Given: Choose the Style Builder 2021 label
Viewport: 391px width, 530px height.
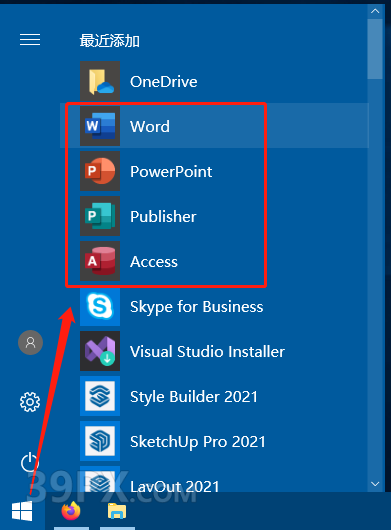Looking at the screenshot, I should coord(194,396).
